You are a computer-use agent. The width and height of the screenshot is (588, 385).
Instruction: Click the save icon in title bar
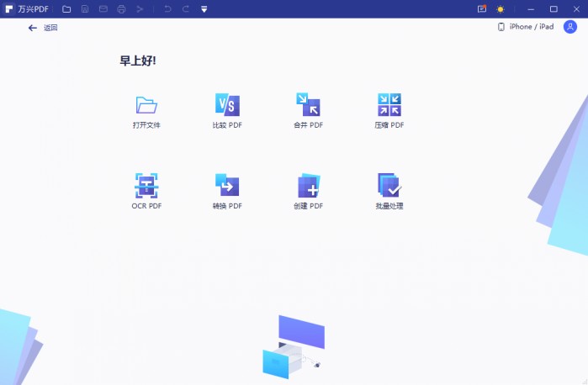tap(85, 9)
